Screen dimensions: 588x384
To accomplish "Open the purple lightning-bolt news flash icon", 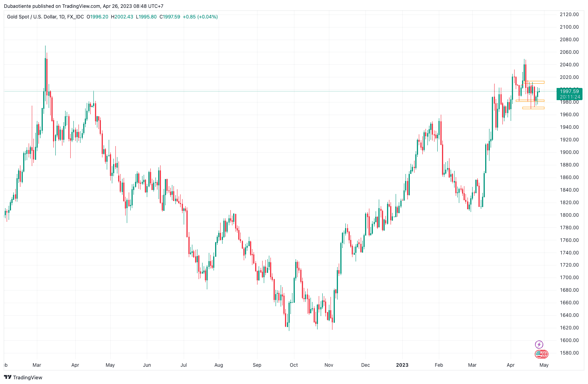I will [539, 345].
